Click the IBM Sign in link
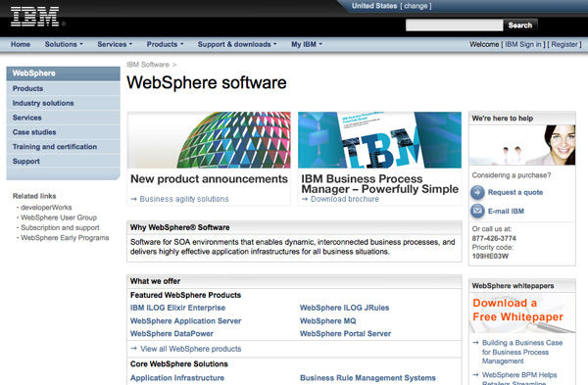The width and height of the screenshot is (588, 385). (x=523, y=44)
